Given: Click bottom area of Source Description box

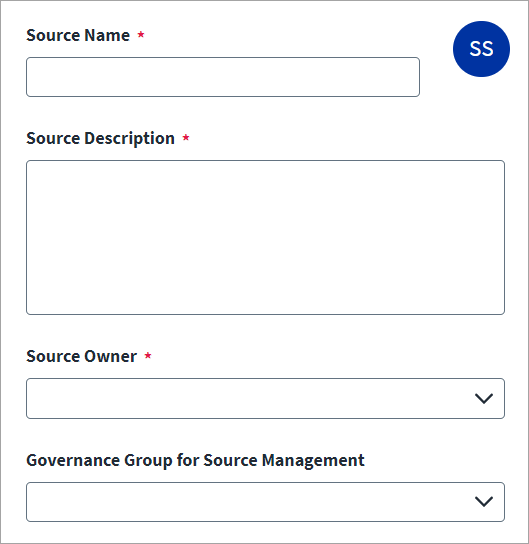Looking at the screenshot, I should tap(265, 305).
